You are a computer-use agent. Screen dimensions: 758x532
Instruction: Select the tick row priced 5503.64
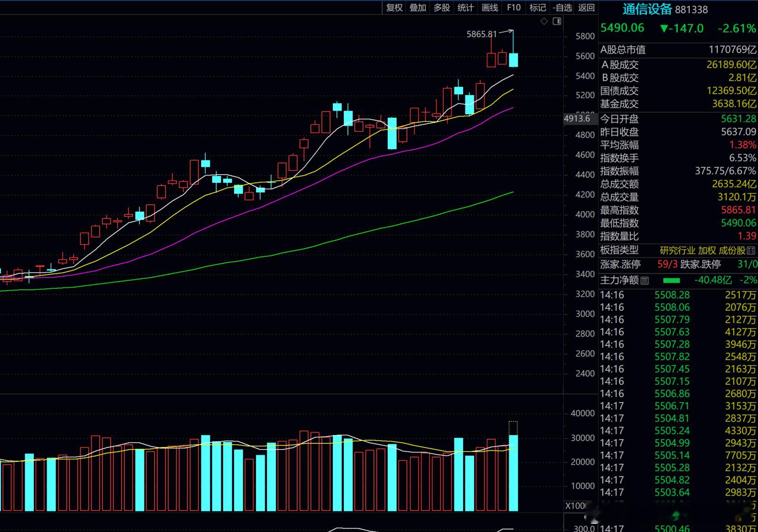[678, 493]
